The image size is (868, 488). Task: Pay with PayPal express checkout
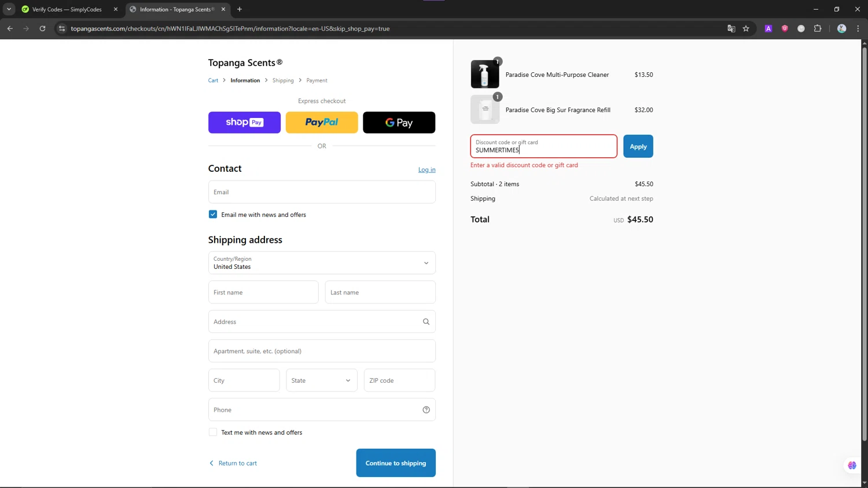click(x=322, y=123)
